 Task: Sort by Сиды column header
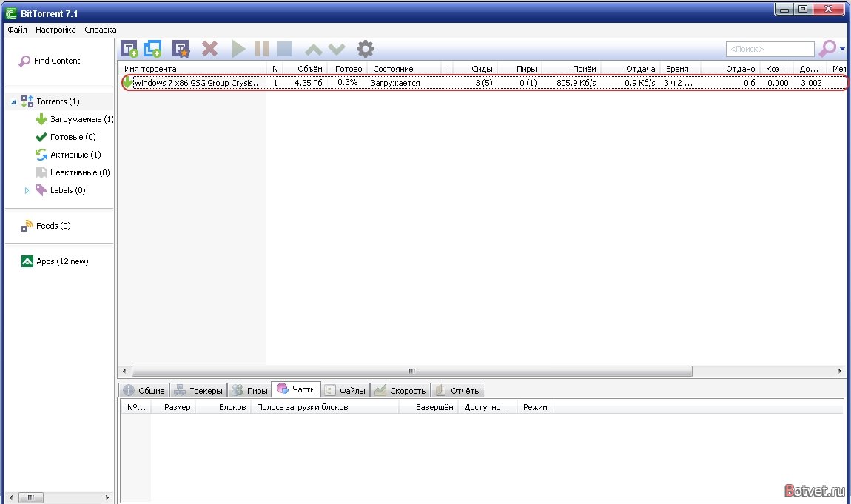pos(475,69)
